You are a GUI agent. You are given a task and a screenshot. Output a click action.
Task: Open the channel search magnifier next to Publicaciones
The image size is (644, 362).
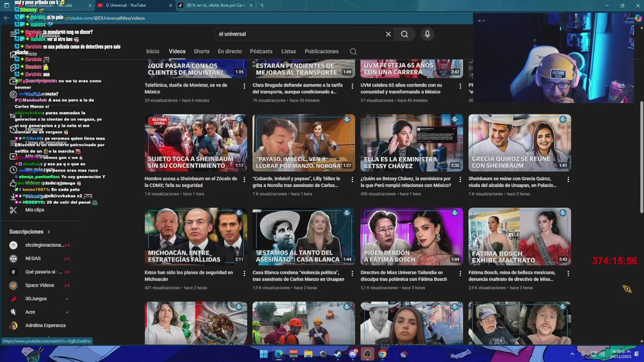pos(353,51)
